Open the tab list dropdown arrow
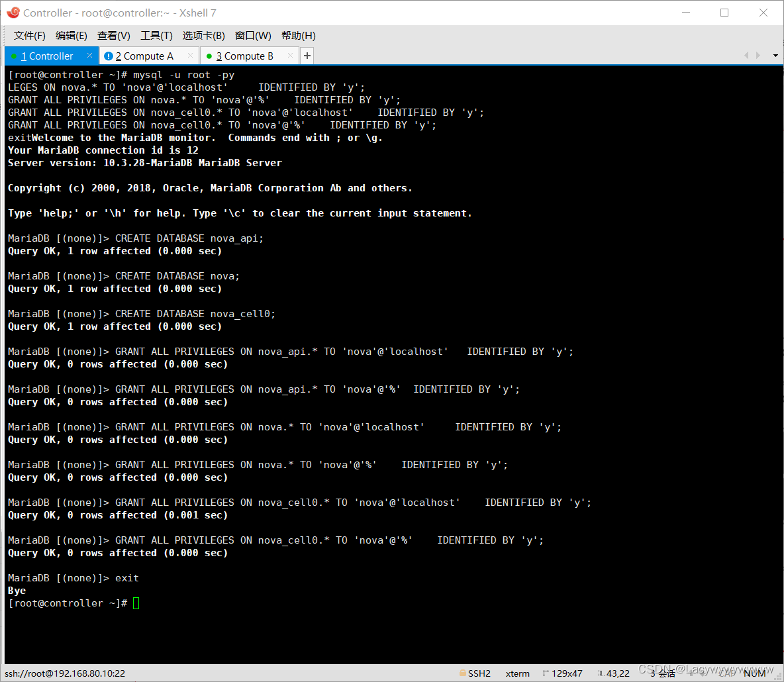 click(x=775, y=56)
